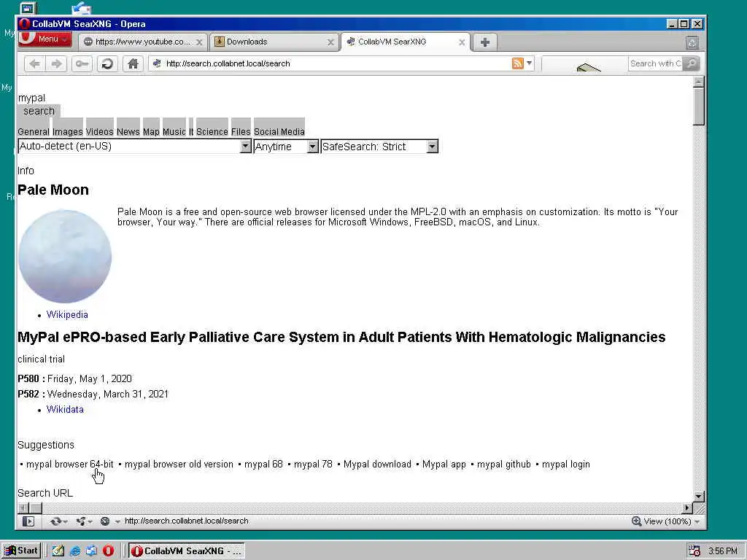
Task: Open the Wikidata link
Action: (65, 410)
